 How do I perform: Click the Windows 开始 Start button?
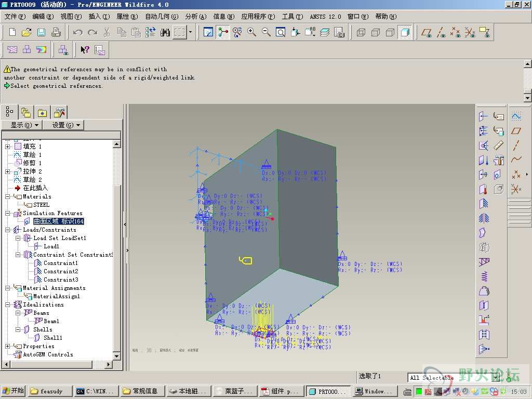pos(13,391)
